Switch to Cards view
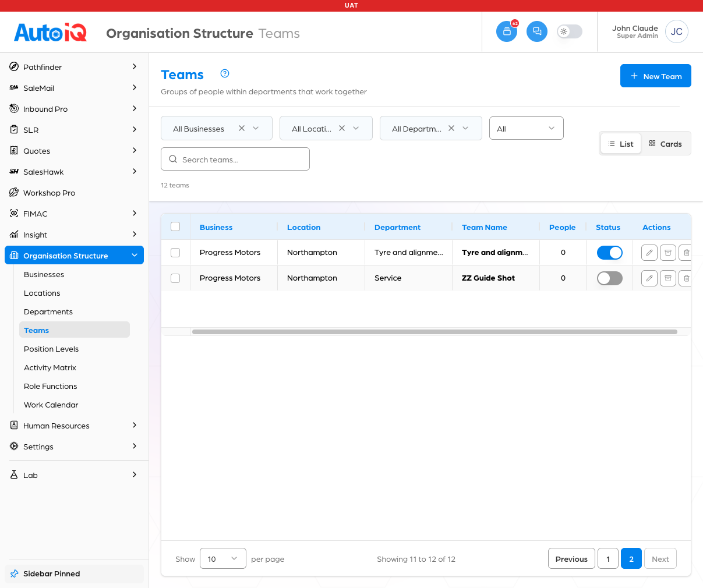 pos(665,144)
